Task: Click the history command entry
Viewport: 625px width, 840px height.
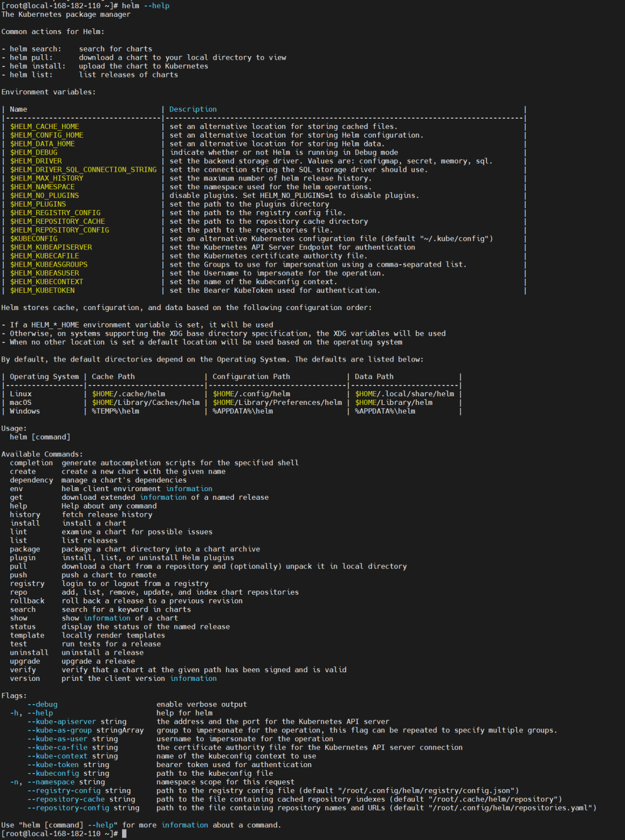Action: click(x=25, y=515)
